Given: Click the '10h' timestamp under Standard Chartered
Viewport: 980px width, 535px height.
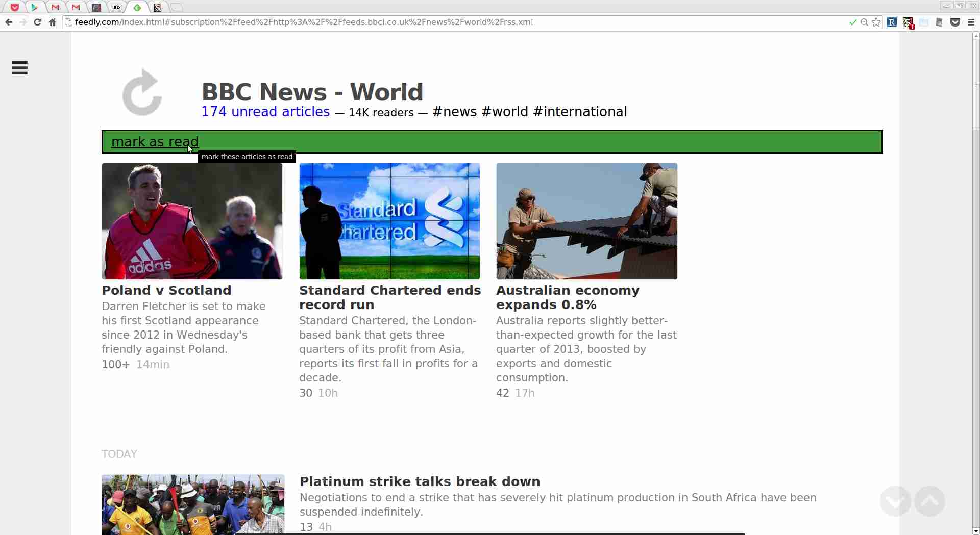Looking at the screenshot, I should [x=328, y=393].
